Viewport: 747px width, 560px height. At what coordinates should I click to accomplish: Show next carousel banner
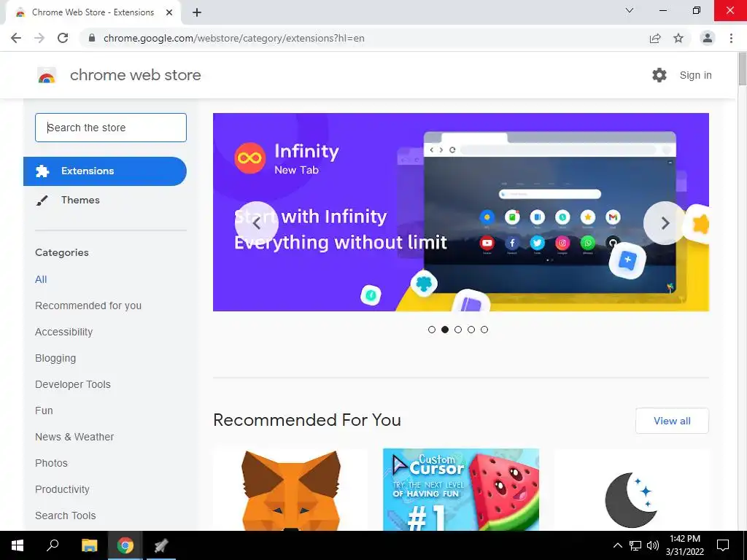point(665,223)
